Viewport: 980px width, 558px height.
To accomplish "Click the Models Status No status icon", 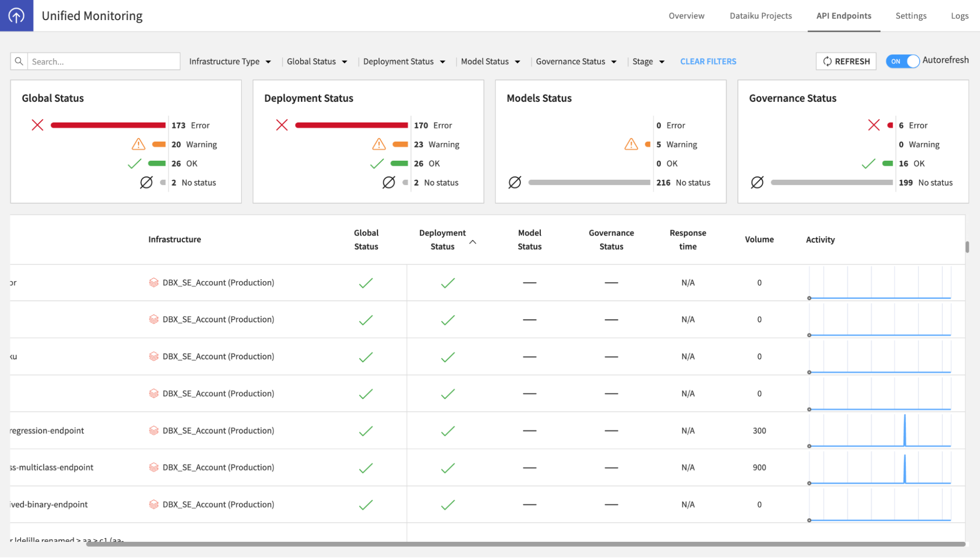I will click(x=515, y=183).
